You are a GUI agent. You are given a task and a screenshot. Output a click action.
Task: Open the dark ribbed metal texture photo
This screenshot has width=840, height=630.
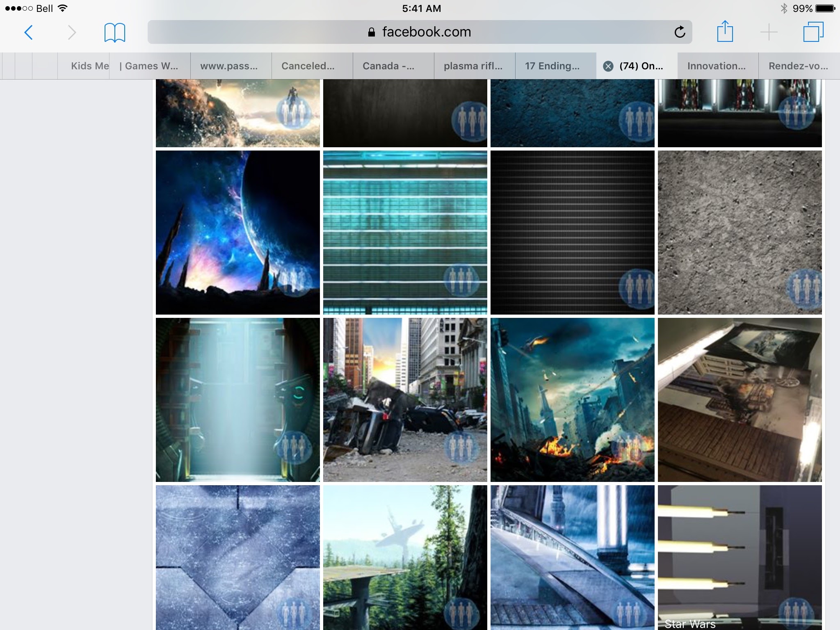click(573, 233)
